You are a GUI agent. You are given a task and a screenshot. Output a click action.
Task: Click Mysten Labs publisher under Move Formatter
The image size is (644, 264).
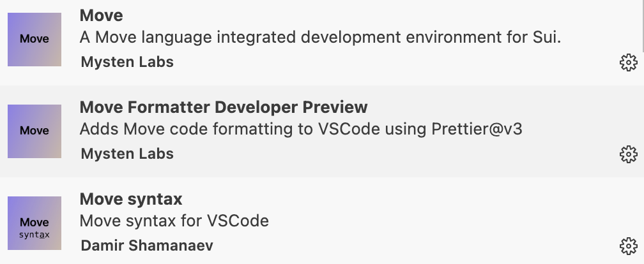tap(127, 154)
